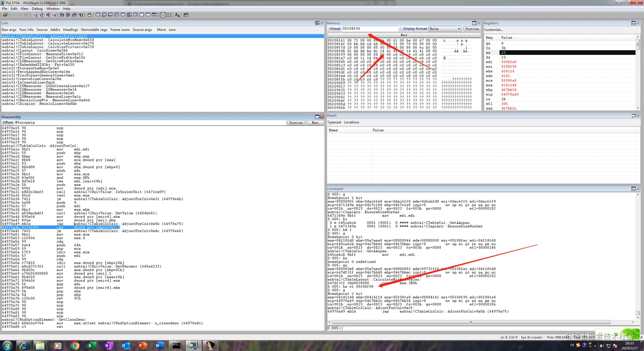The image size is (644, 351).
Task: Click the Run to Cursor toolbar icon
Action: (81, 15)
